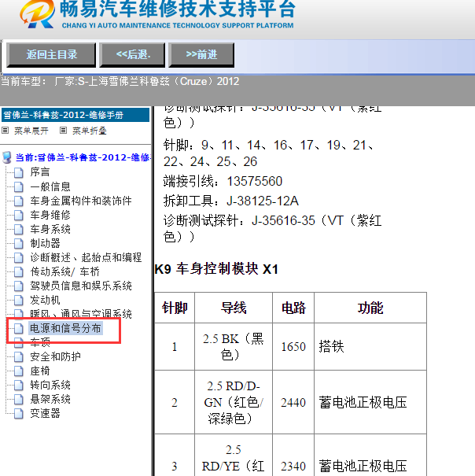The image size is (475, 476).
Task: Click the wire cell 2.5 RD/D-GN（红色/深绿色）
Action: pos(234,403)
